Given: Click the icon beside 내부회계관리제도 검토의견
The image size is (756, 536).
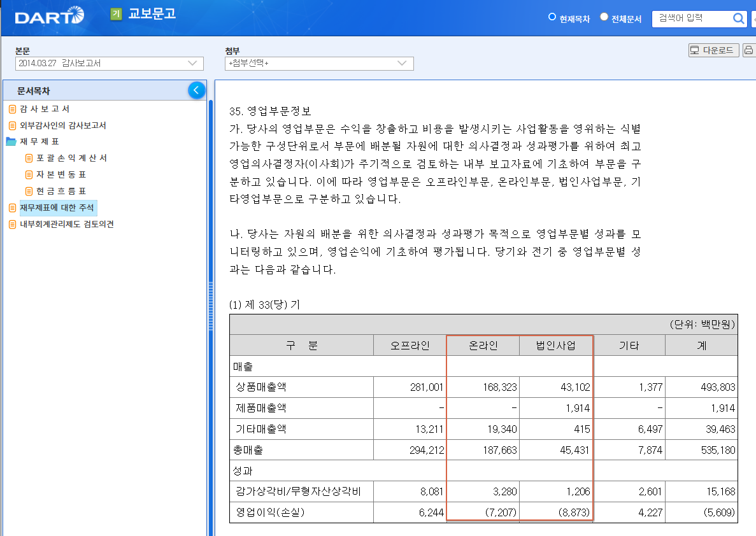Looking at the screenshot, I should point(13,225).
